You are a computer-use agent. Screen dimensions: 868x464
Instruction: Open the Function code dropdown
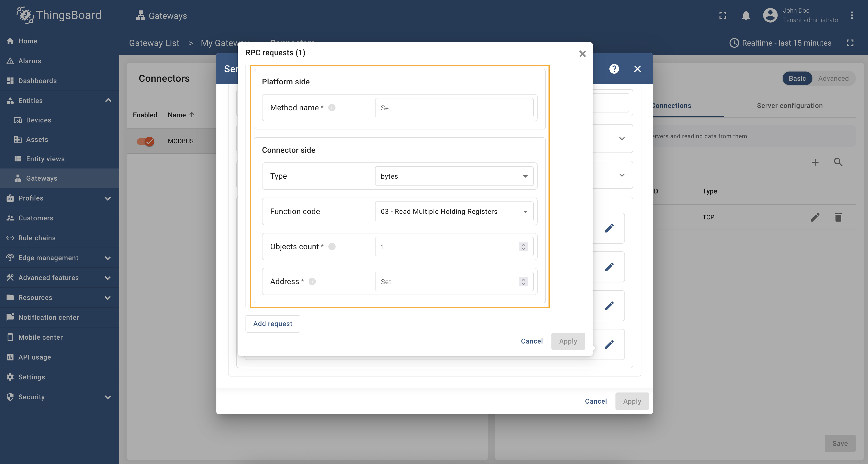454,211
